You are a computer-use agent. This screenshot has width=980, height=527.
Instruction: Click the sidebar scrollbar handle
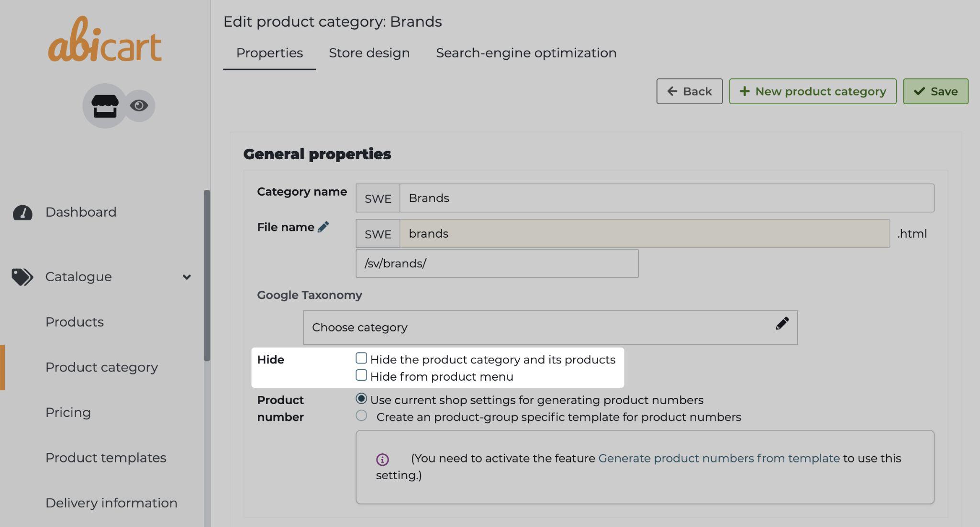[x=207, y=275]
